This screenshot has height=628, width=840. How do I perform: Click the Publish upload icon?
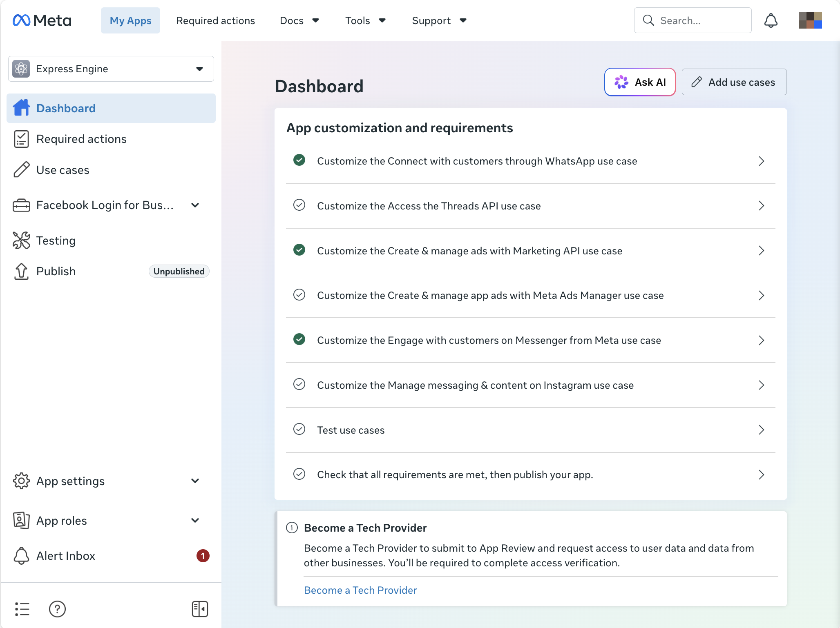21,271
